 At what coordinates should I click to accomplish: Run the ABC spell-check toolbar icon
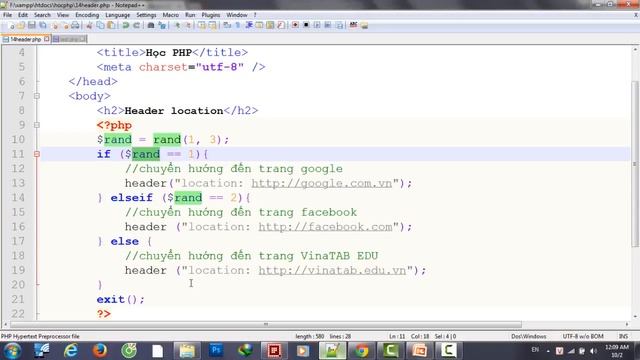353,25
